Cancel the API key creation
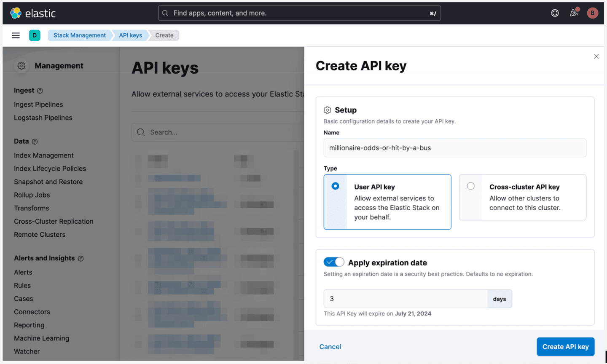 pos(330,346)
